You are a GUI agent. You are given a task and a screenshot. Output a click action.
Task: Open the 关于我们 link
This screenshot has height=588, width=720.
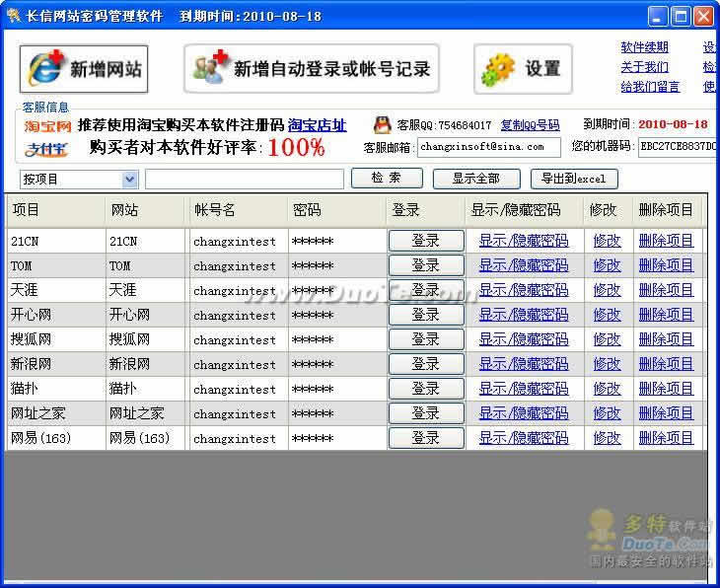(644, 67)
